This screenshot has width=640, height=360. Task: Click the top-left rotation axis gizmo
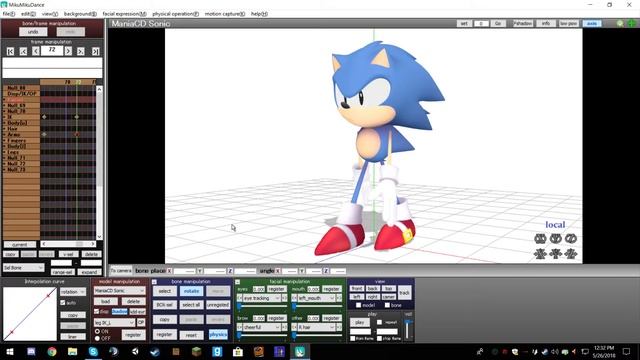[x=540, y=238]
